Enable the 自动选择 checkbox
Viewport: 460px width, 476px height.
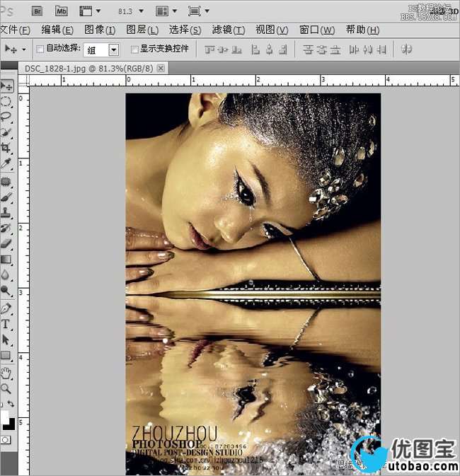pos(40,49)
